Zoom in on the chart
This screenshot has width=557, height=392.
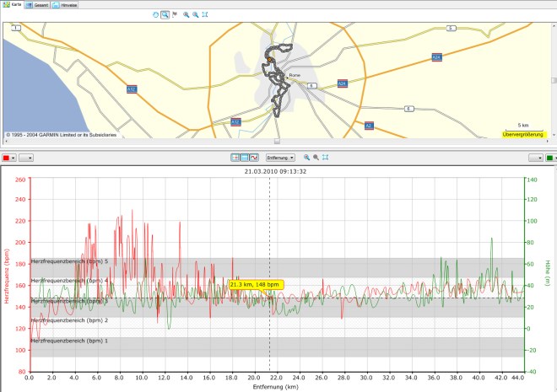click(x=306, y=157)
